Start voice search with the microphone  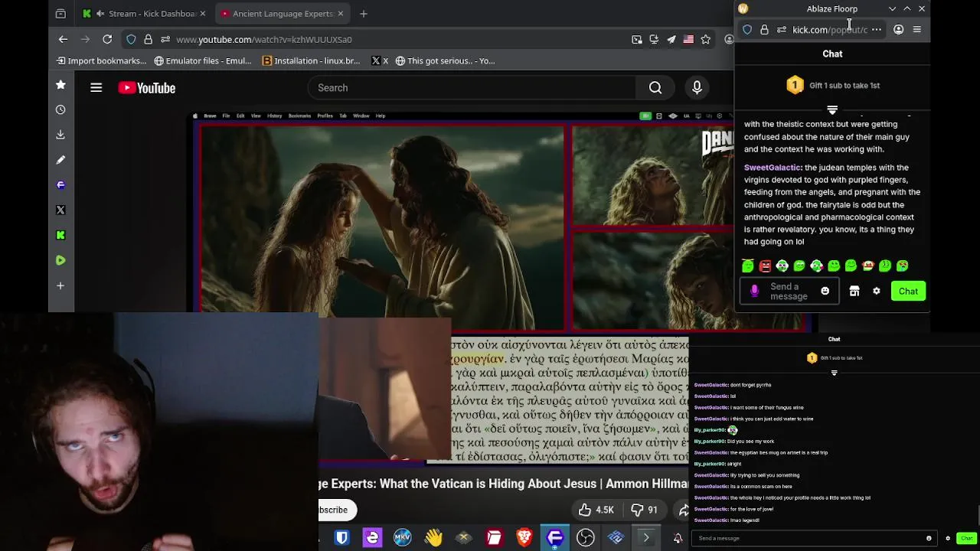click(x=697, y=88)
